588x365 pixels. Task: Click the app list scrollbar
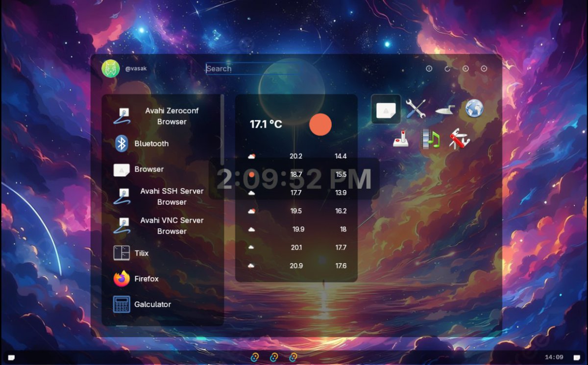(222, 130)
